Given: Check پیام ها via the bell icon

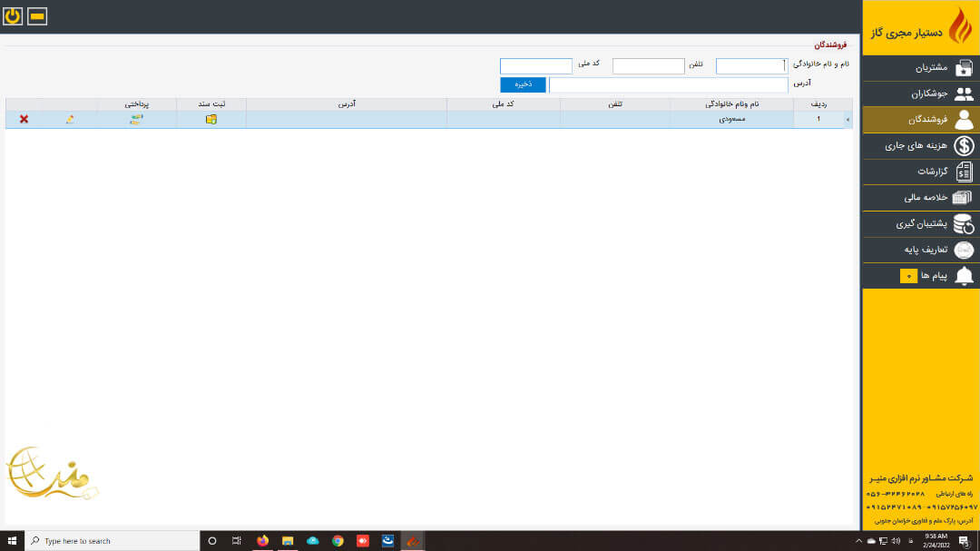Looking at the screenshot, I should click(x=963, y=276).
